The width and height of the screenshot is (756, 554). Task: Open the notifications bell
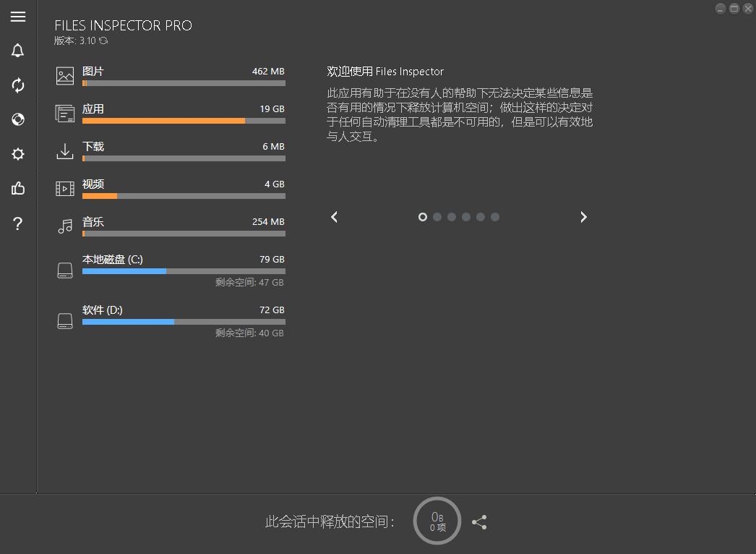[17, 51]
